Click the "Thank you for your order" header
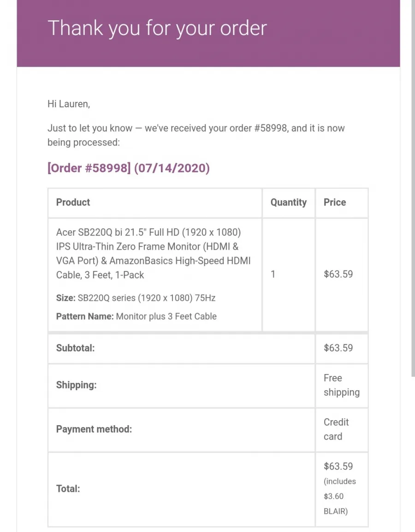The height and width of the screenshot is (532, 415). (x=157, y=29)
